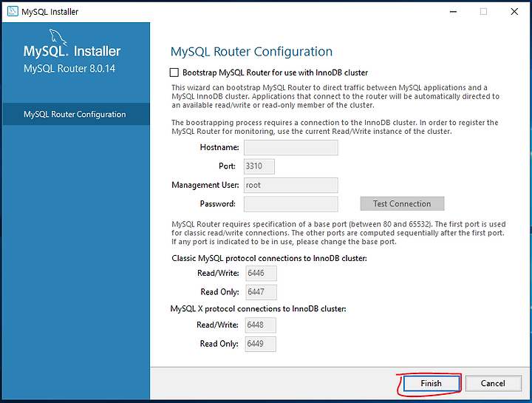The width and height of the screenshot is (532, 403).
Task: Click Classic protocol Read/Write port 6446 field
Action: 261,274
